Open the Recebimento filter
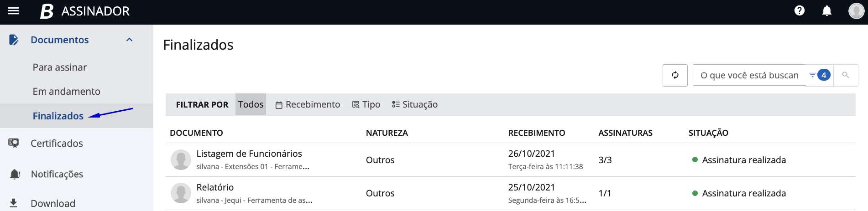Image resolution: width=868 pixels, height=211 pixels. coord(308,105)
